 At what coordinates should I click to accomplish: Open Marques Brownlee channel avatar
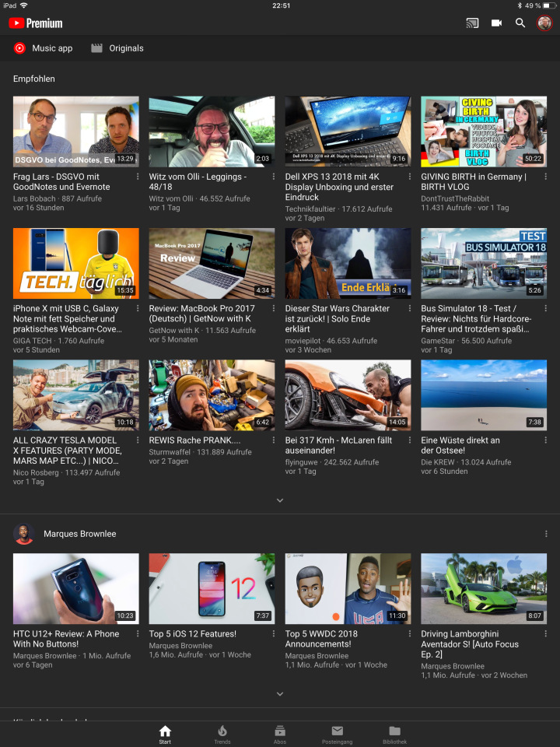click(x=23, y=534)
